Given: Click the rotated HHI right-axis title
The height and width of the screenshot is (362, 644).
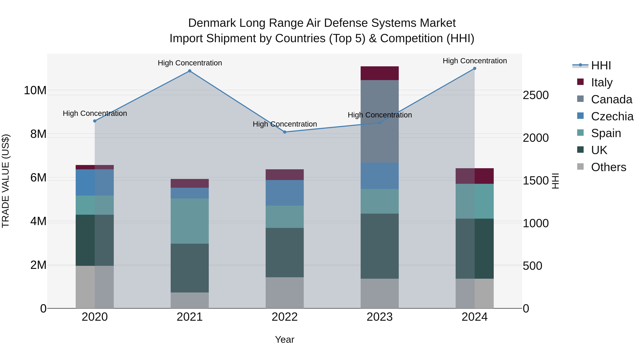Looking at the screenshot, I should (x=555, y=181).
